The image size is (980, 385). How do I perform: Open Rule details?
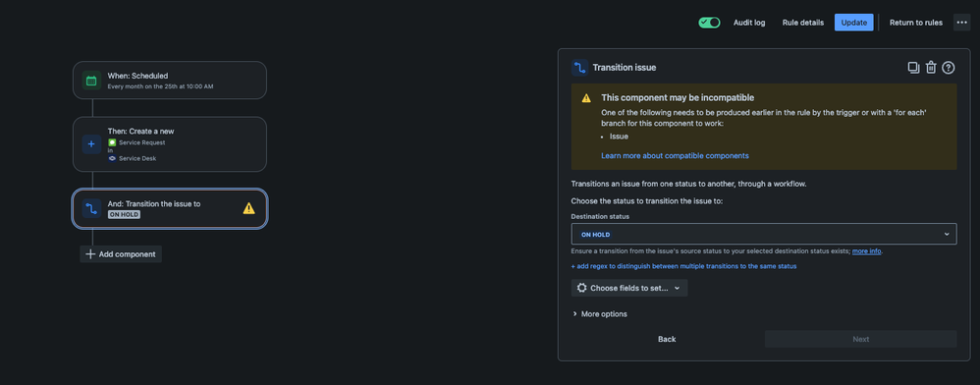click(802, 23)
